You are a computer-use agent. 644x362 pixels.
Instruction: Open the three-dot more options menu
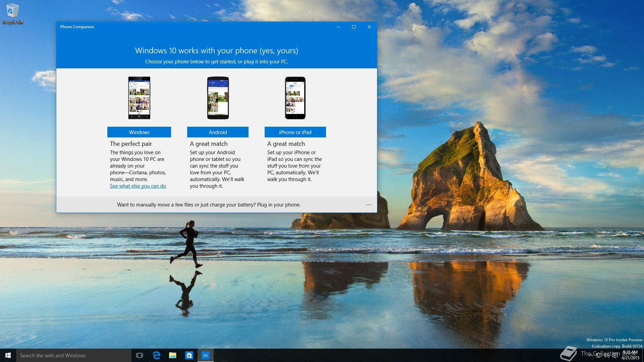click(x=369, y=205)
